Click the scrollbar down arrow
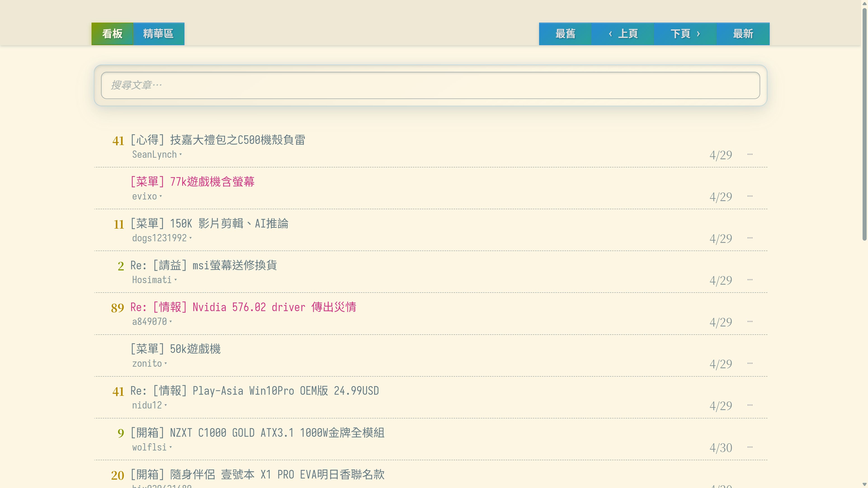The width and height of the screenshot is (868, 488). (x=864, y=485)
